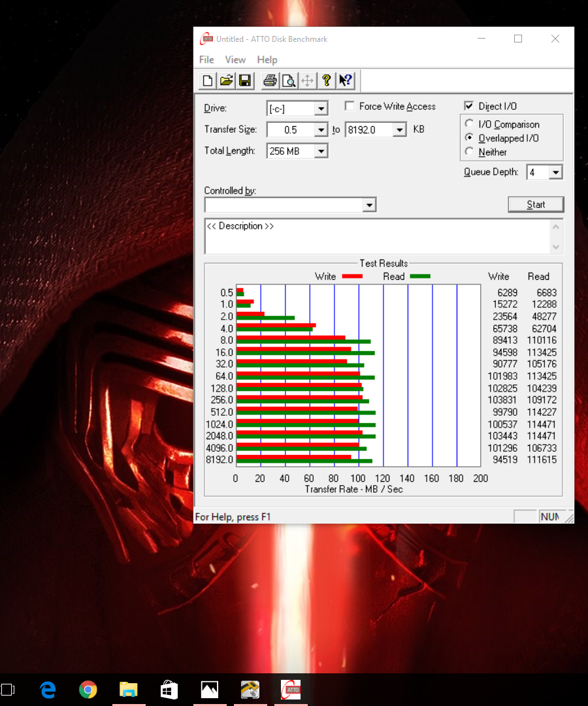Open a saved benchmark file icon
The image size is (588, 706).
coord(226,80)
